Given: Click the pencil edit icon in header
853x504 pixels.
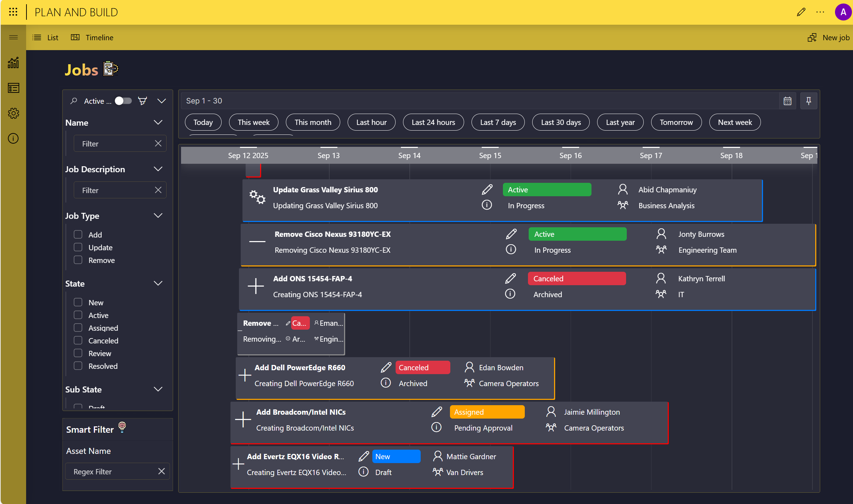Looking at the screenshot, I should 801,12.
